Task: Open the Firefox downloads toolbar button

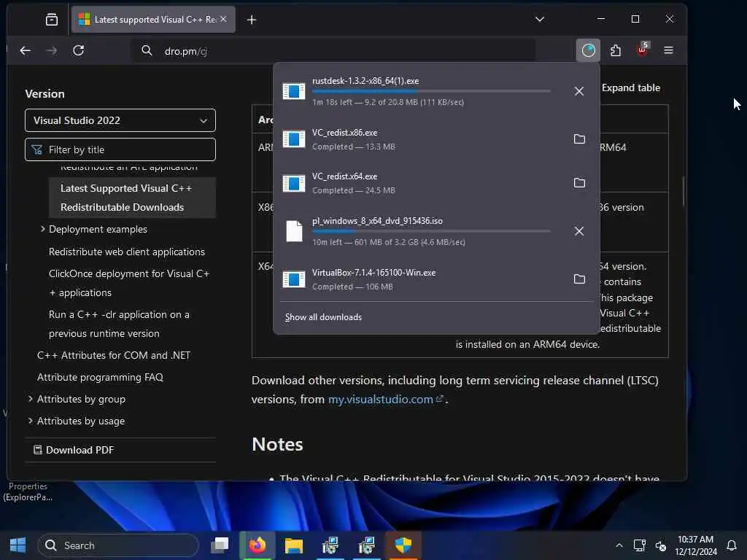Action: click(x=588, y=50)
